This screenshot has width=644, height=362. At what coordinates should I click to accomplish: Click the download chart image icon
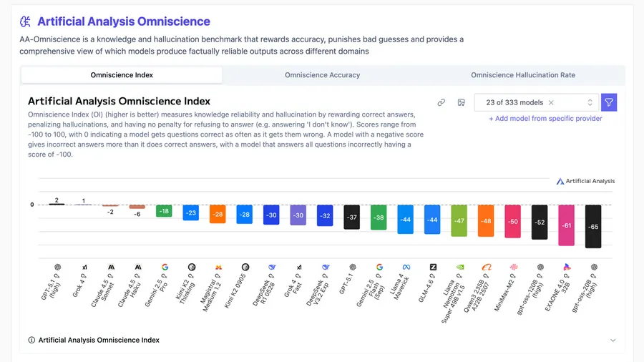(462, 103)
